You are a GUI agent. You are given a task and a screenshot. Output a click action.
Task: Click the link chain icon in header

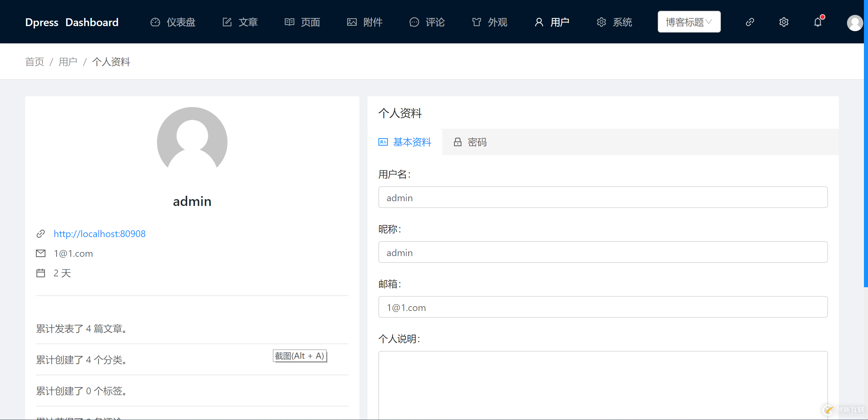click(750, 22)
